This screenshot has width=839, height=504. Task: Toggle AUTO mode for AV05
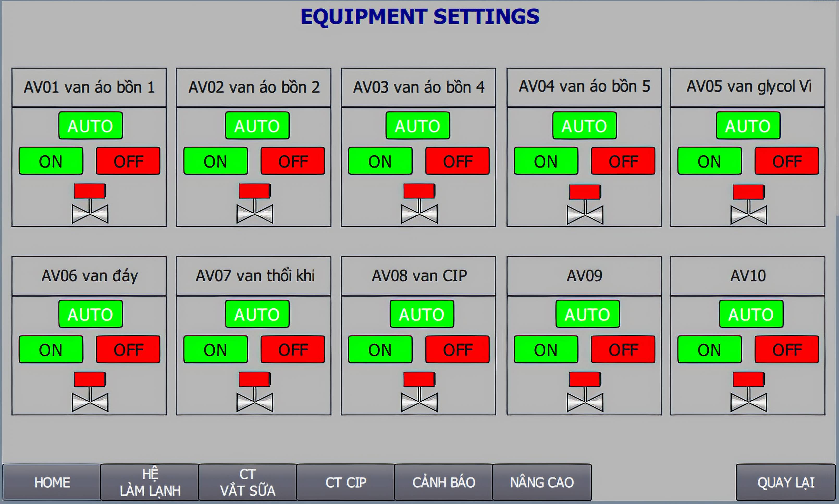(x=748, y=126)
